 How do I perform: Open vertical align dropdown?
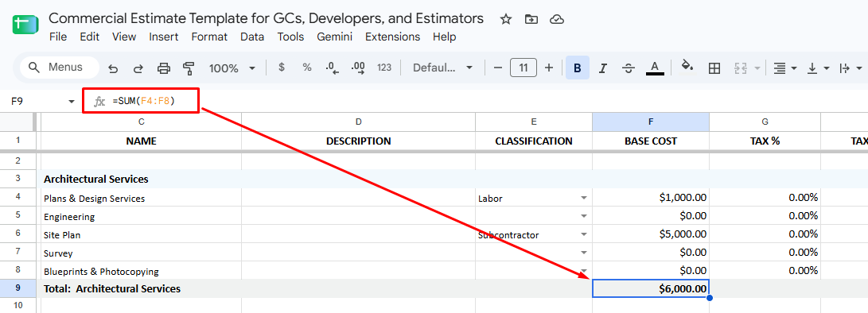pyautogui.click(x=818, y=68)
